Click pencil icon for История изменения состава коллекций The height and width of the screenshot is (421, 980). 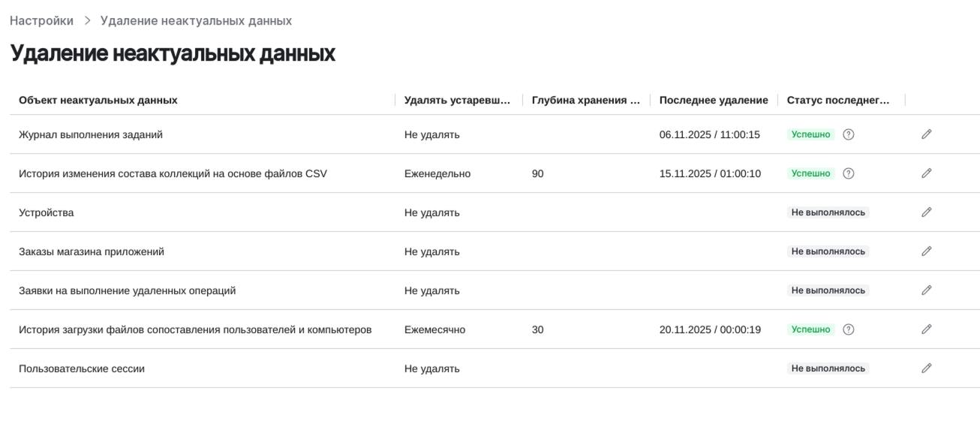click(x=927, y=173)
